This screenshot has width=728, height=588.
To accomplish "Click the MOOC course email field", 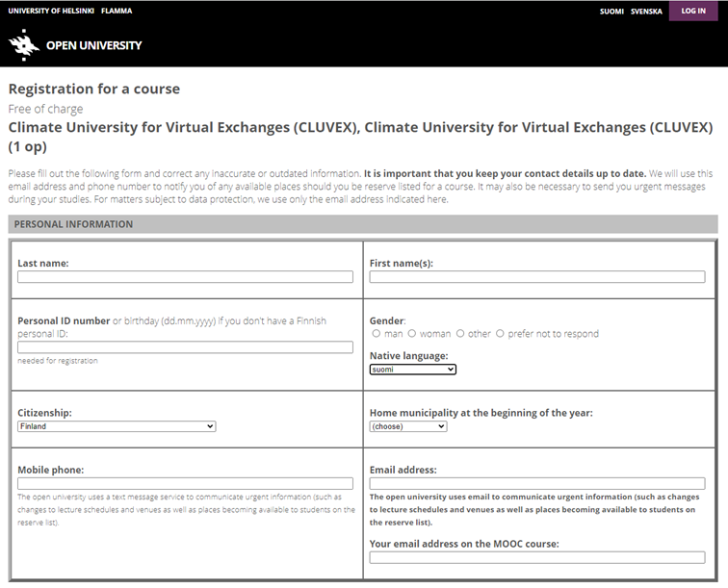I will click(536, 557).
